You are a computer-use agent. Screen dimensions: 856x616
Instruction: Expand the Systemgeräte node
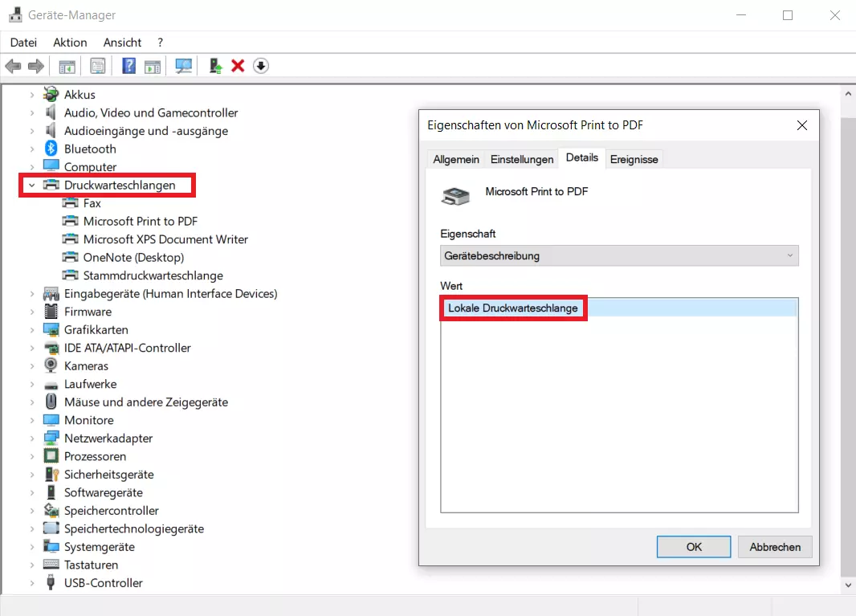(31, 547)
